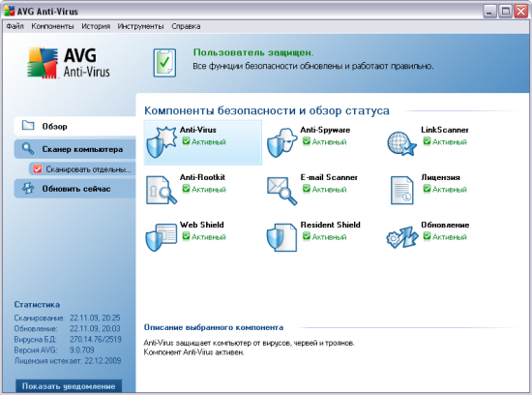
Task: Select the Resident Shield component title
Action: tap(330, 225)
